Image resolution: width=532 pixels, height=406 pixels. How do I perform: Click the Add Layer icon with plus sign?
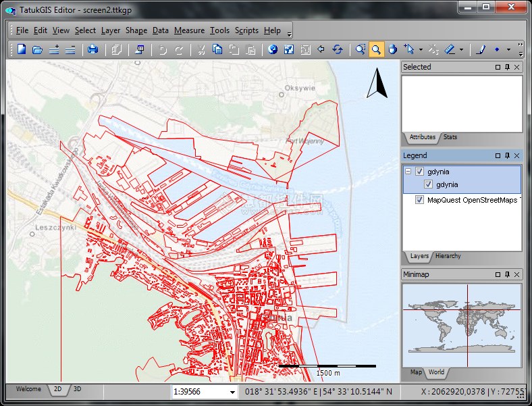54,50
